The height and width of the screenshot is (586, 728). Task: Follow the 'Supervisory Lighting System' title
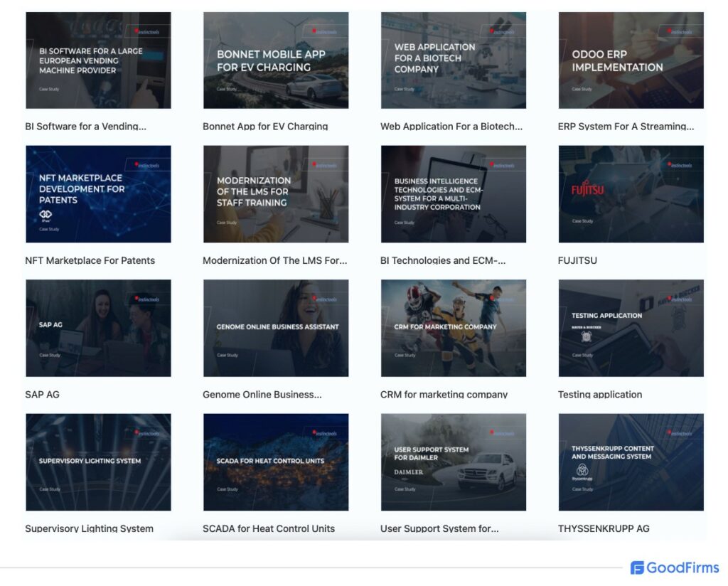tap(89, 528)
